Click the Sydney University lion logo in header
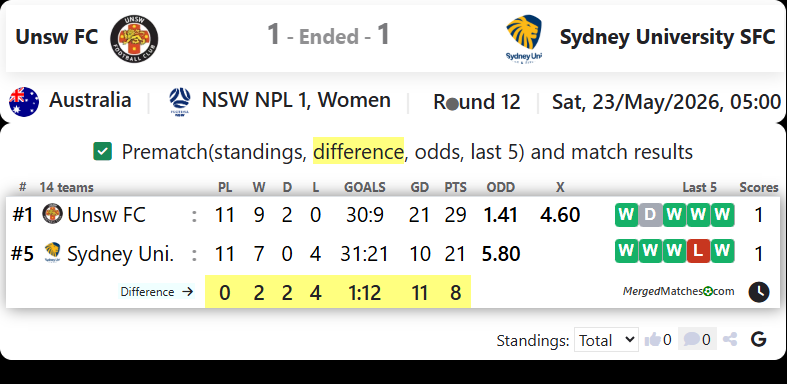 pyautogui.click(x=524, y=39)
